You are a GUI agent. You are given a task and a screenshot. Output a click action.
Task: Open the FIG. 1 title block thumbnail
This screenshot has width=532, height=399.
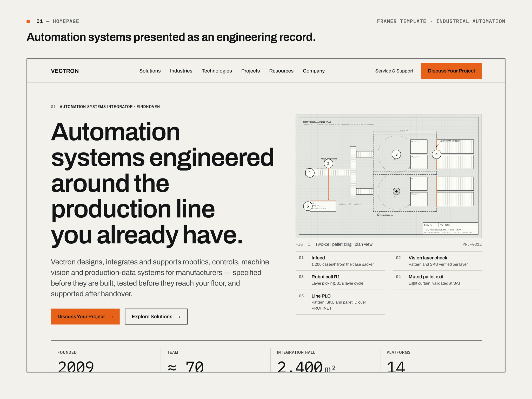(450, 228)
